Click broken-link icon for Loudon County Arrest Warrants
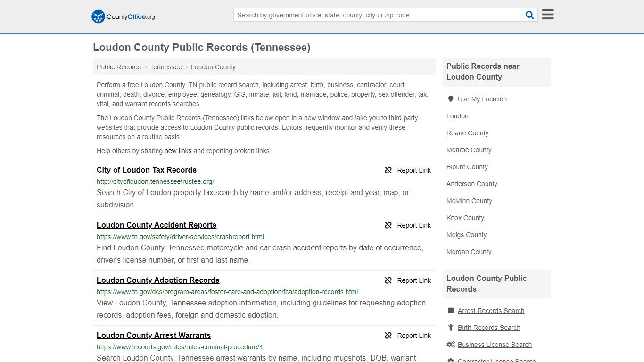Screen dimensions: 644x362 point(388,336)
